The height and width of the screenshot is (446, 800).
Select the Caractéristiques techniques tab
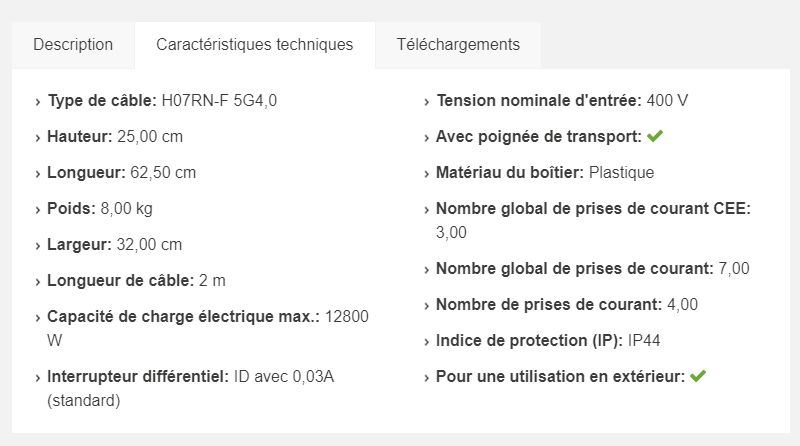click(x=254, y=45)
